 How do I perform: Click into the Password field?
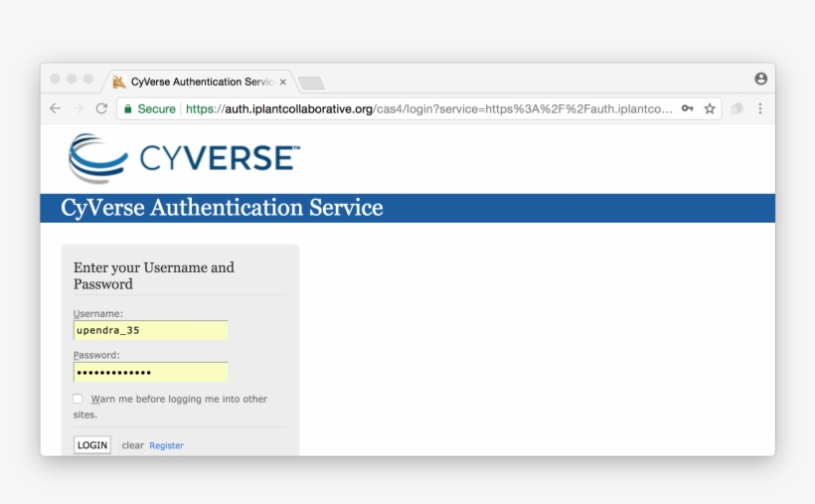(150, 372)
